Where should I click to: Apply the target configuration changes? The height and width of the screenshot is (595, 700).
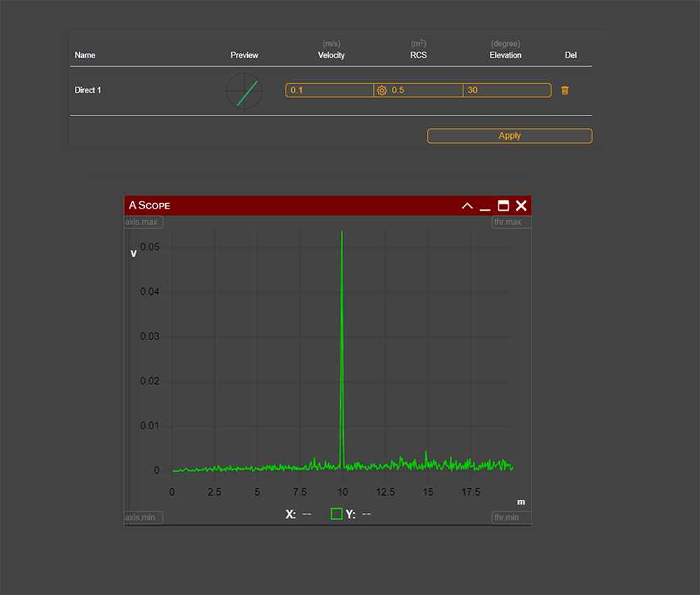[509, 136]
